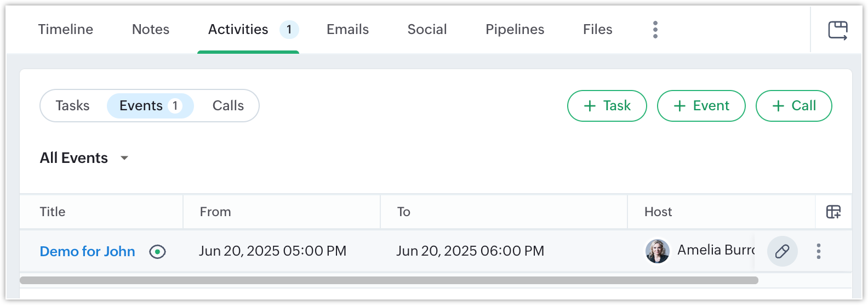The height and width of the screenshot is (305, 868).
Task: Expand the All Events filter dropdown
Action: click(x=84, y=158)
